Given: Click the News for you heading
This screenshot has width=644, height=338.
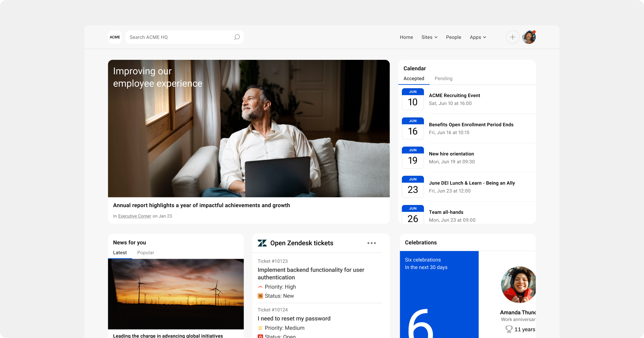Looking at the screenshot, I should [129, 243].
